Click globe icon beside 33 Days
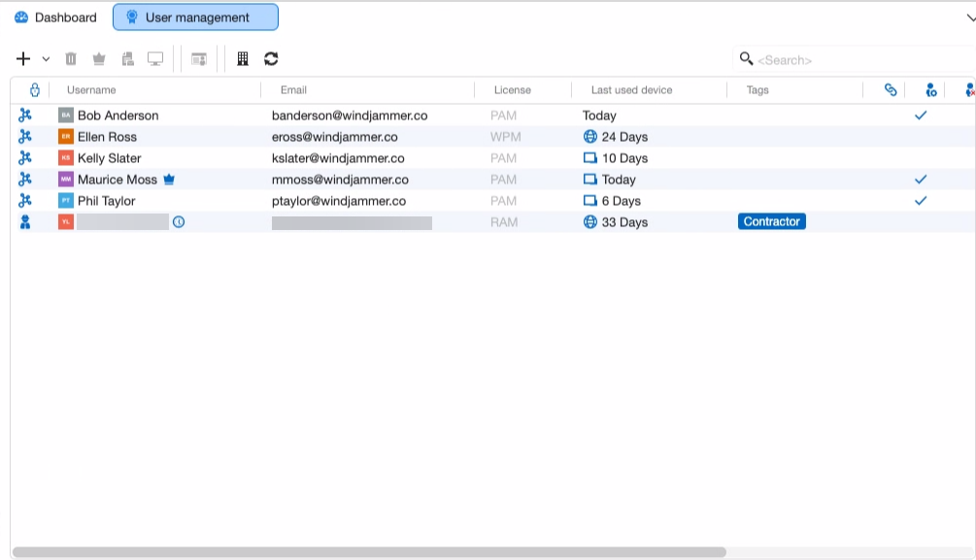The image size is (976, 560). point(590,221)
